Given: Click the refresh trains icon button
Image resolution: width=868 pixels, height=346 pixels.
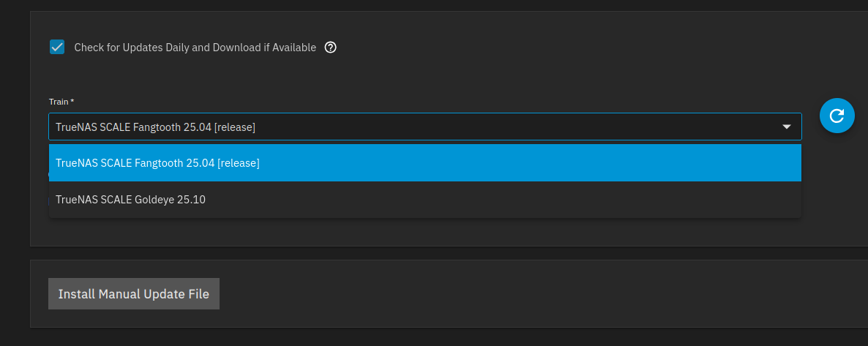Looking at the screenshot, I should coord(837,116).
